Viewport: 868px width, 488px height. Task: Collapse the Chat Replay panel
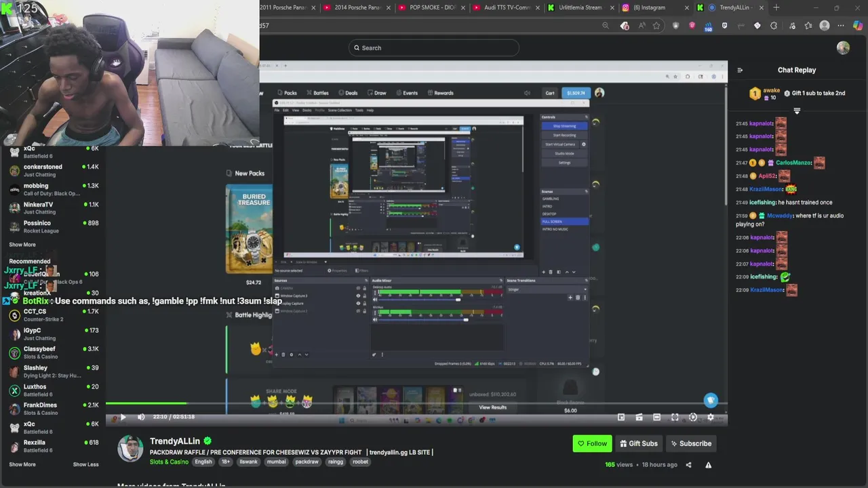point(740,70)
